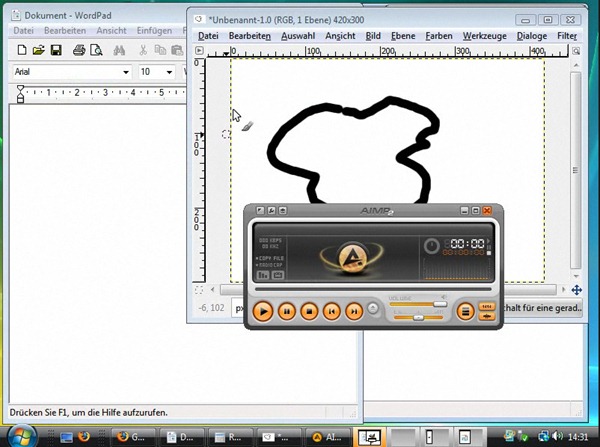Open the AIMP playlist button
Viewport: 600px width, 447px height.
[x=464, y=311]
